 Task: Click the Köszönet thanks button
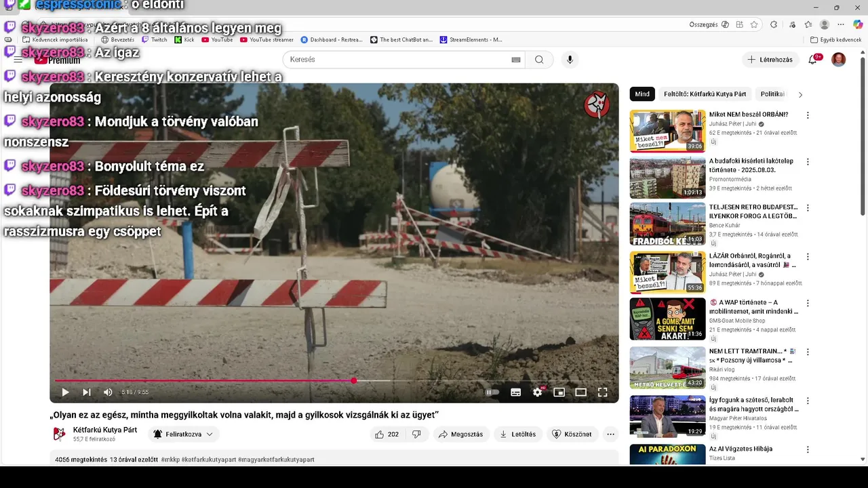572,434
